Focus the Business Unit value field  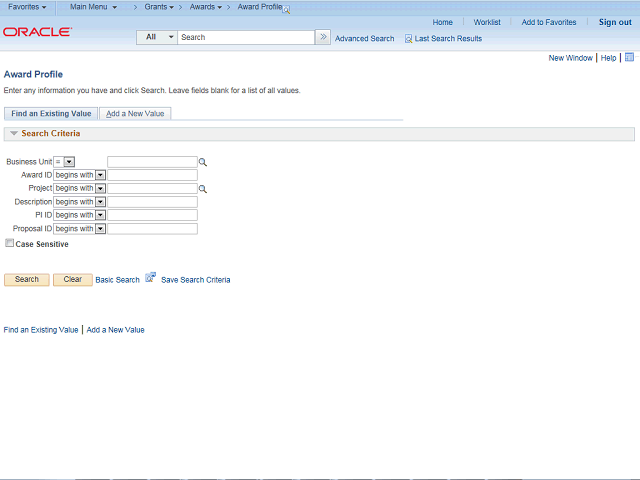(x=152, y=162)
